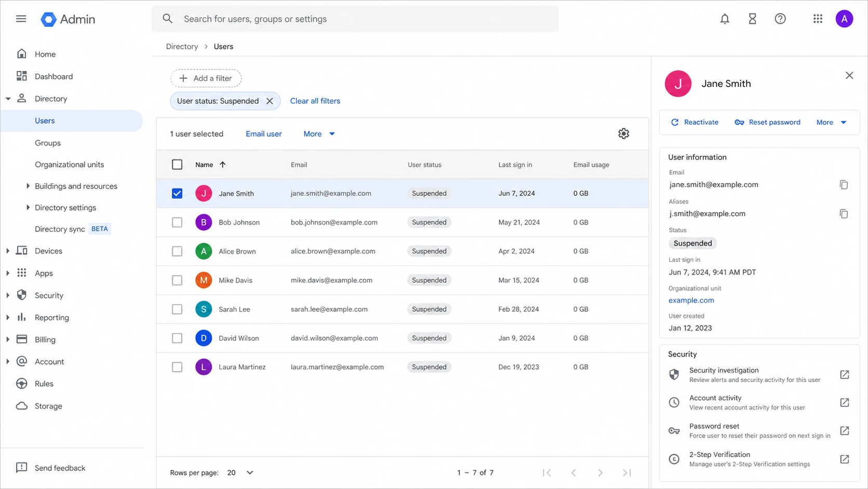The width and height of the screenshot is (868, 489).
Task: Check the David Wilson row checkbox
Action: pyautogui.click(x=177, y=338)
